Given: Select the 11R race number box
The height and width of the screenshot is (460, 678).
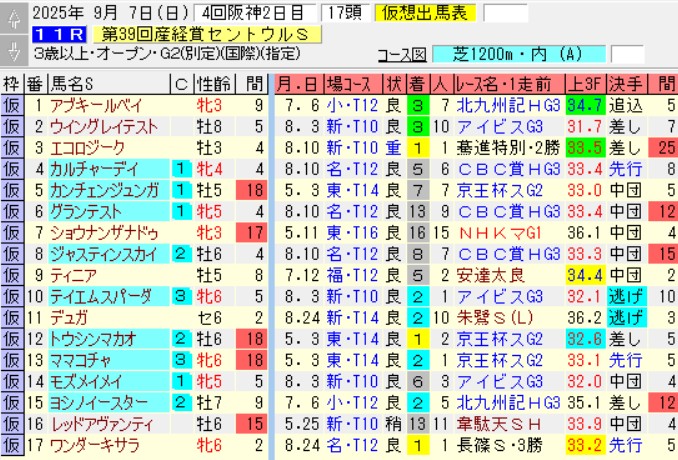Looking at the screenshot, I should coord(56,34).
